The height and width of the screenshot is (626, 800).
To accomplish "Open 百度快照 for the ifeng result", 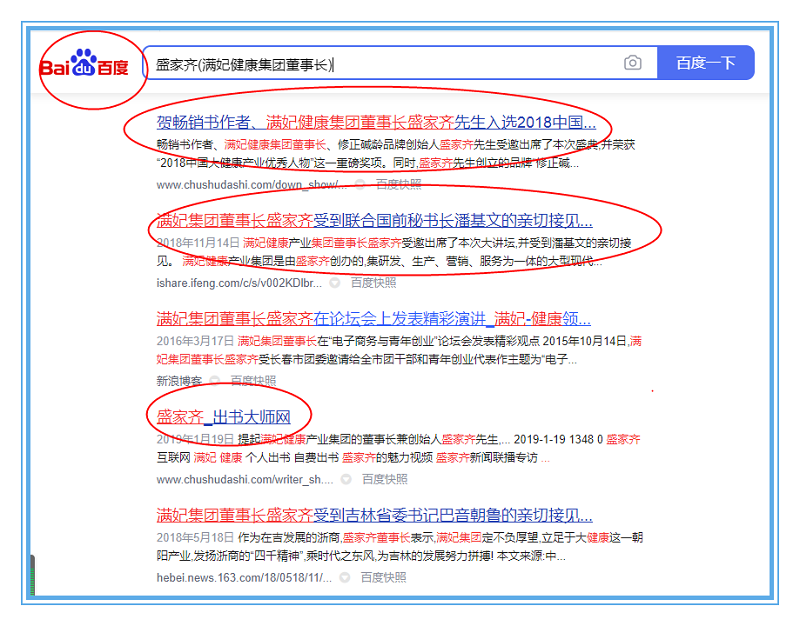I will (x=373, y=282).
